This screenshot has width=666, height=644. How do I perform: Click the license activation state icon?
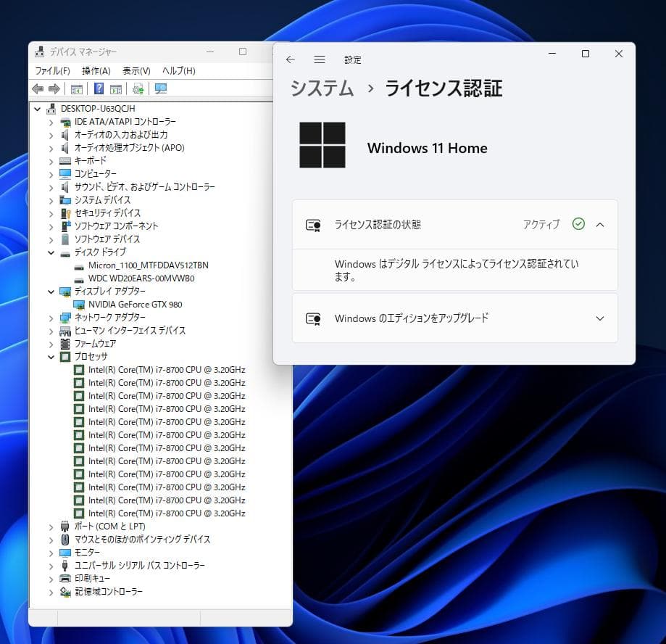pyautogui.click(x=314, y=224)
